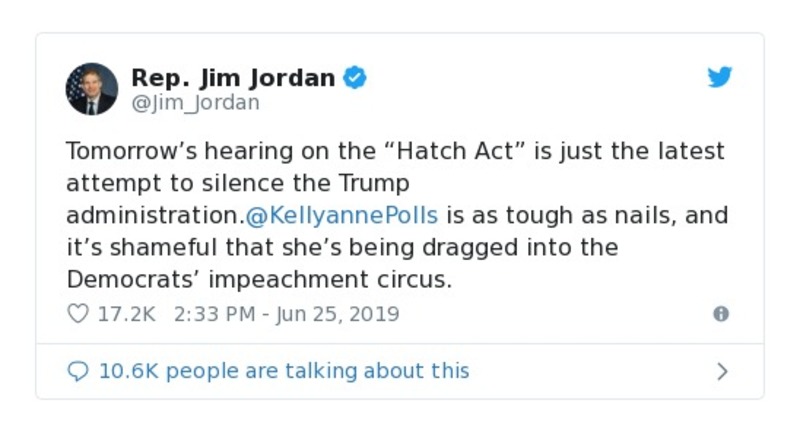Open the 2:33 PM - Jun 25, 2019 timestamp

tap(286, 314)
